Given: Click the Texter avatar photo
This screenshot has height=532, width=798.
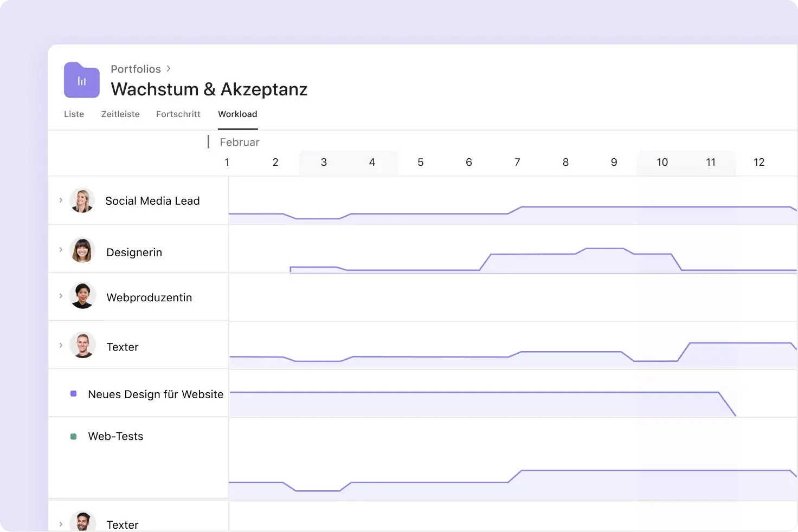Looking at the screenshot, I should pyautogui.click(x=82, y=345).
